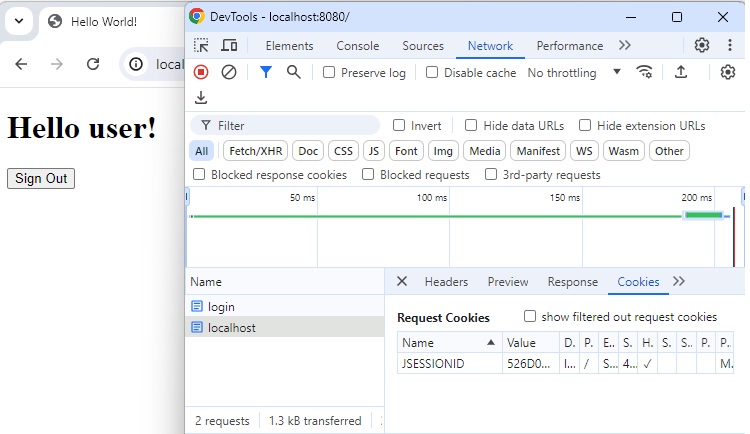
Task: Stop recording network log
Action: [201, 72]
